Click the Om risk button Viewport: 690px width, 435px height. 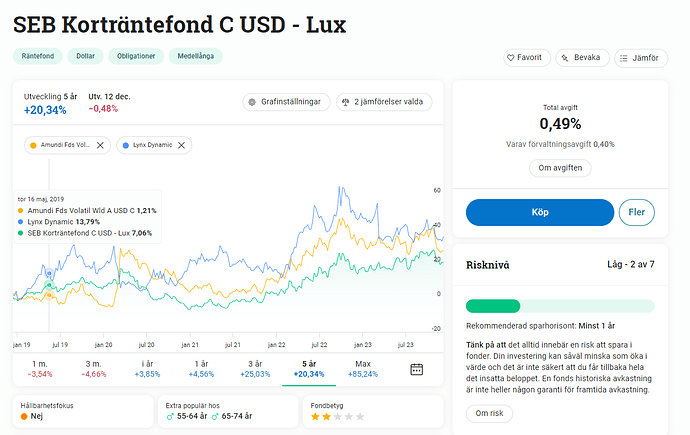(x=489, y=413)
